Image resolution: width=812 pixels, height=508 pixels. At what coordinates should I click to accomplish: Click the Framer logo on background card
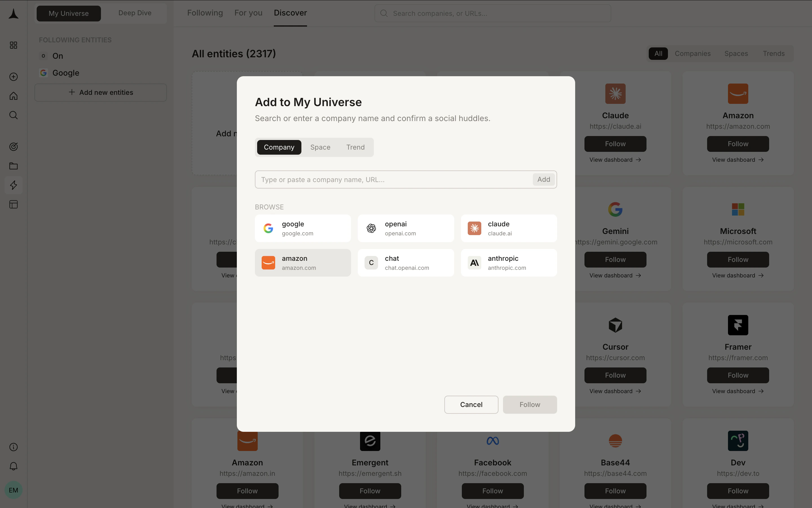pos(738,325)
